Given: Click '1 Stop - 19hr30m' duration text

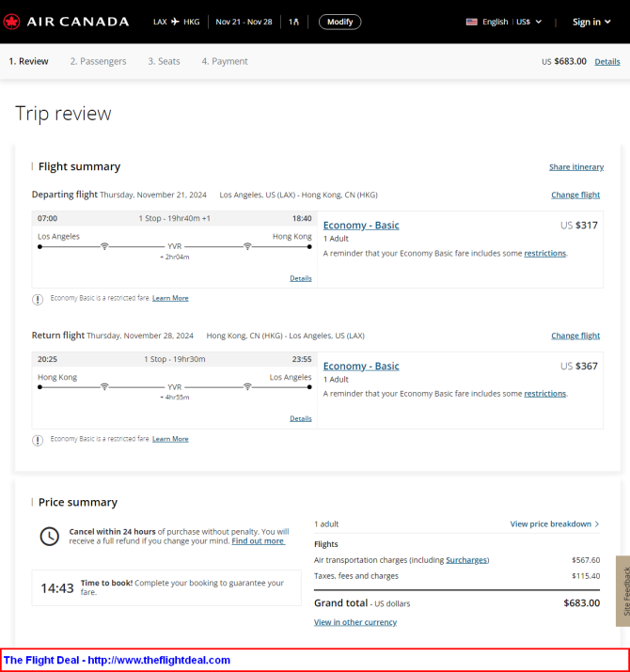Looking at the screenshot, I should coord(175,359).
